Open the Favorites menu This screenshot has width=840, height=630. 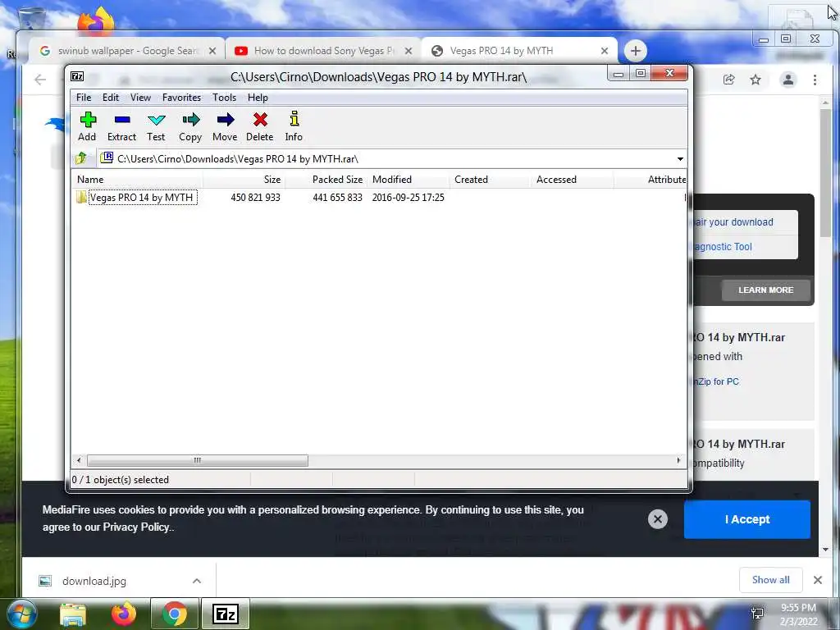[181, 98]
